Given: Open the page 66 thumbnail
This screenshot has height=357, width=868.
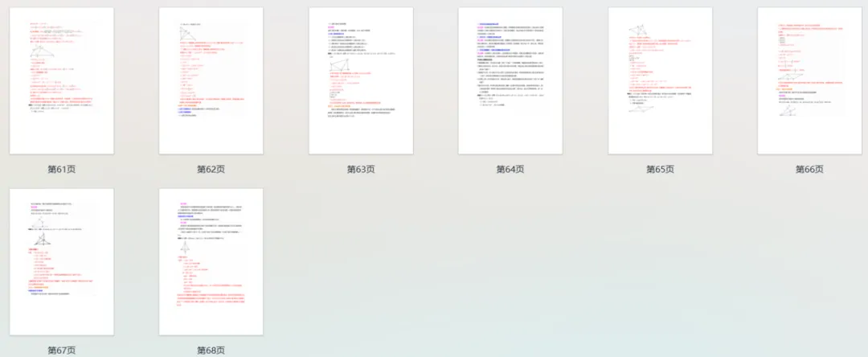Looking at the screenshot, I should point(810,81).
